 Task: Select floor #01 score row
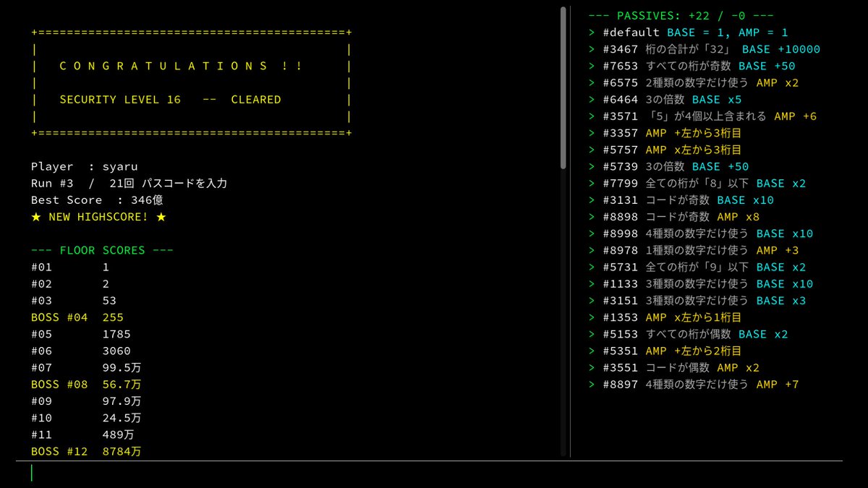point(70,267)
